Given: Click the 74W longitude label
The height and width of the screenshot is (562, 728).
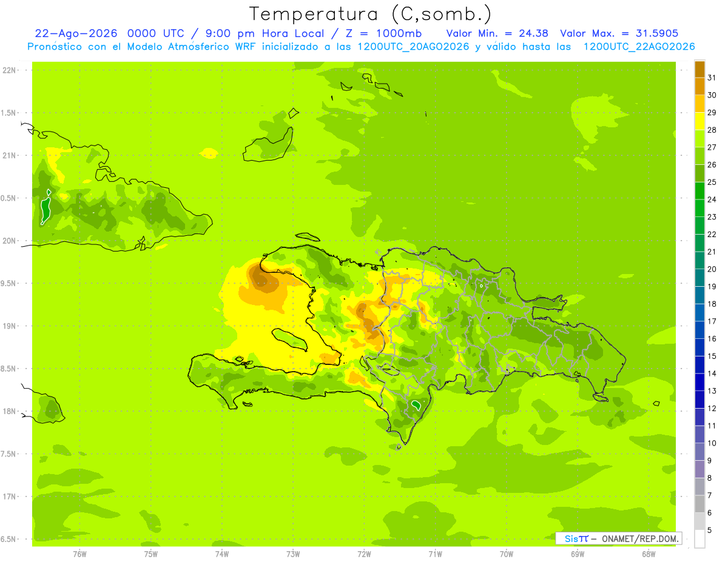Looking at the screenshot, I should tap(222, 554).
